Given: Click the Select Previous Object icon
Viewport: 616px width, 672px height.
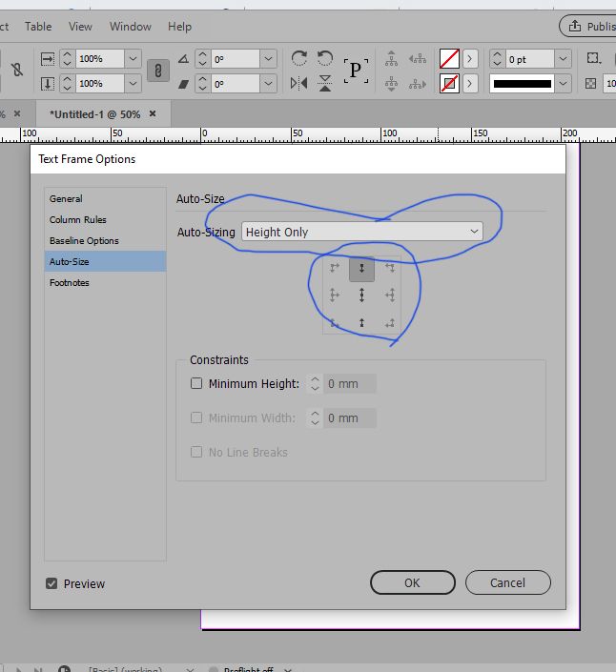Looking at the screenshot, I should coord(417,59).
